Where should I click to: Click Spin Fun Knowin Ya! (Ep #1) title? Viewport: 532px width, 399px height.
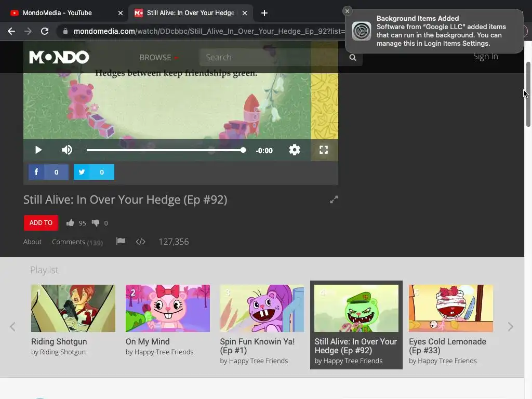pyautogui.click(x=257, y=346)
